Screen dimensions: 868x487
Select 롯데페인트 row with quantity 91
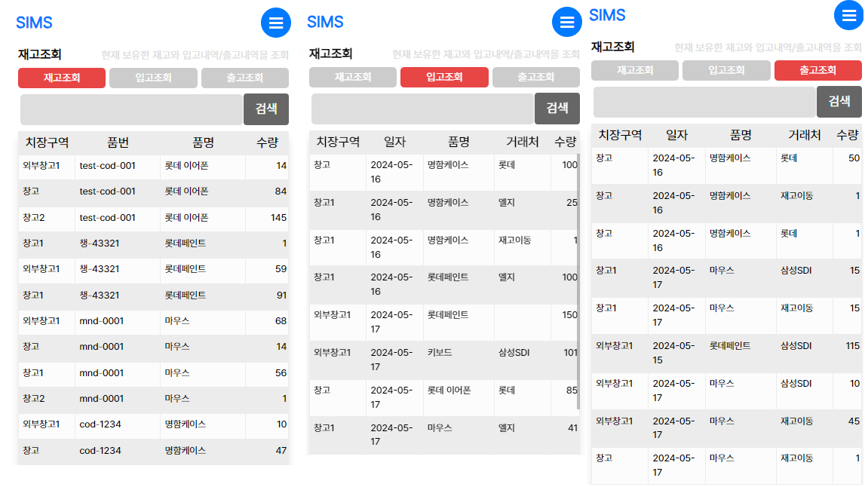(x=153, y=296)
